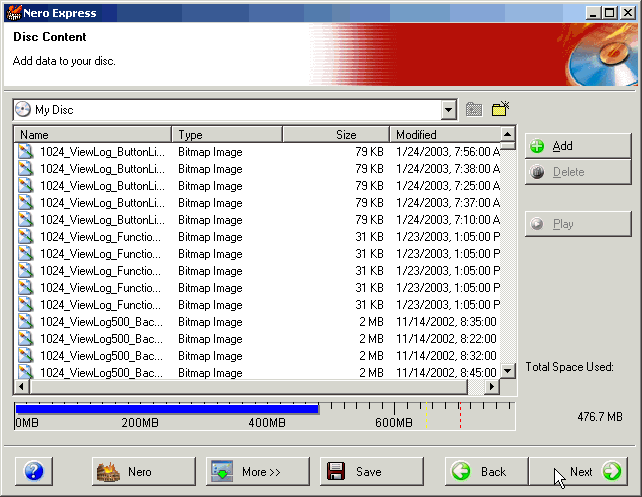Click the file list scroll down arrow

(x=508, y=371)
